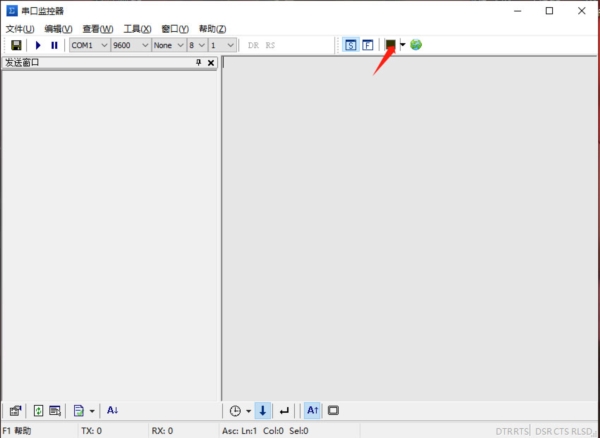Image resolution: width=600 pixels, height=438 pixels.
Task: Open the None parity dropdown
Action: tap(169, 45)
